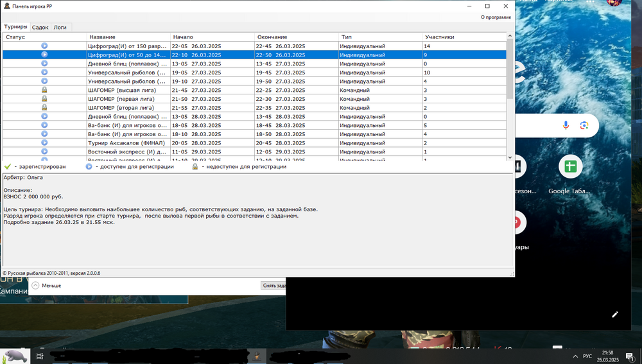642x364 pixels.
Task: Switch to the Садок tab
Action: (40, 28)
